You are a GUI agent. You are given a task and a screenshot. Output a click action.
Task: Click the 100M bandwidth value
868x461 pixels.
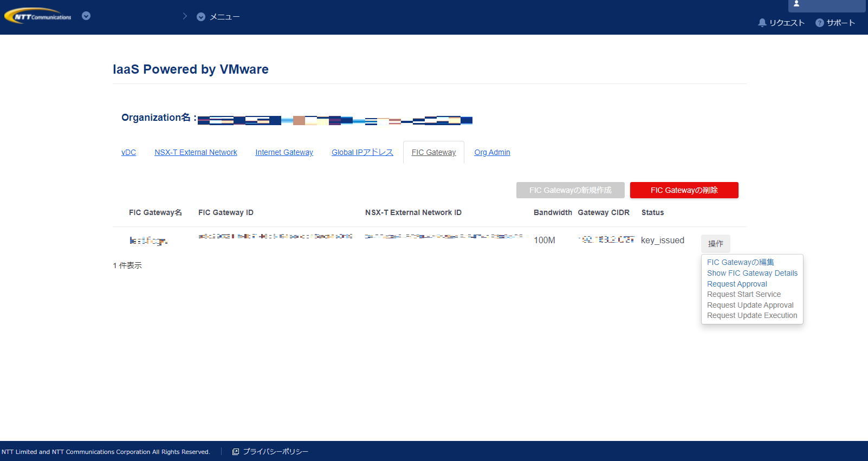click(545, 241)
